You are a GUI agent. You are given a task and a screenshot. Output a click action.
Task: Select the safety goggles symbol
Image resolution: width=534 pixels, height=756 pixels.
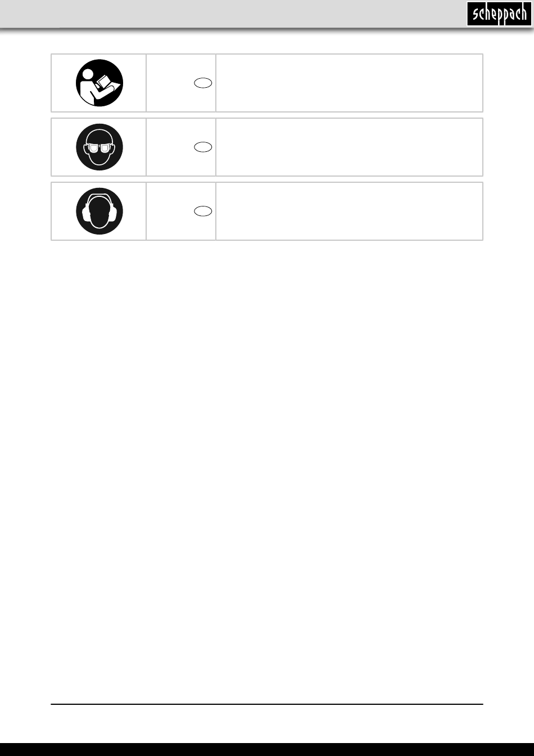tap(99, 147)
